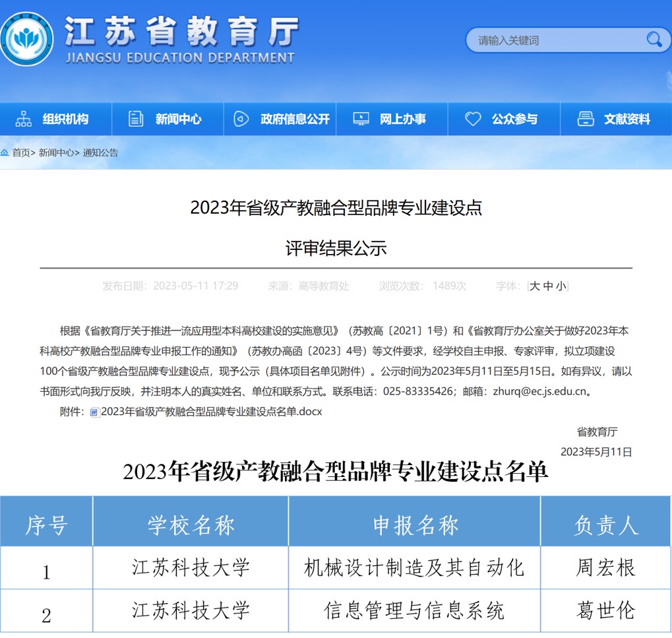Click the monitor icon beside 网上办事
Viewport: 672px width, 638px height.
coord(360,119)
